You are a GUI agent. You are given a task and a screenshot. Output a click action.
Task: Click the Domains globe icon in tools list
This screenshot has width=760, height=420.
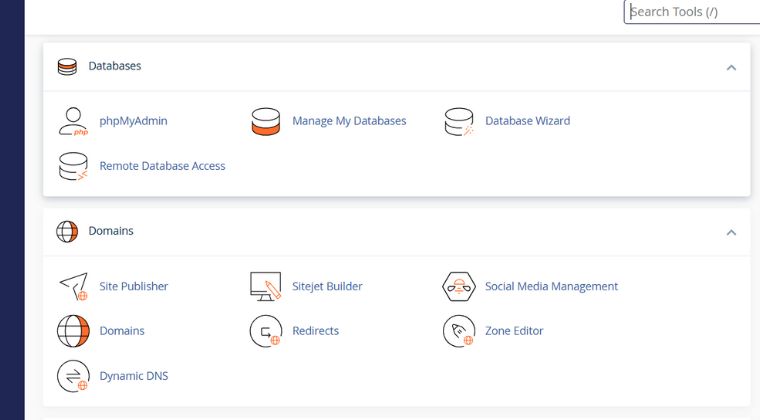click(x=73, y=331)
